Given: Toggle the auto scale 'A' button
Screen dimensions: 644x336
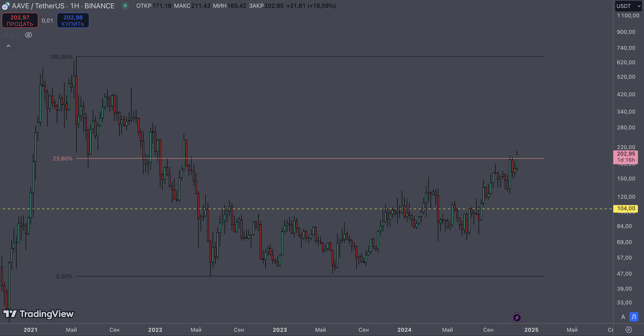Looking at the screenshot, I should pos(623,317).
